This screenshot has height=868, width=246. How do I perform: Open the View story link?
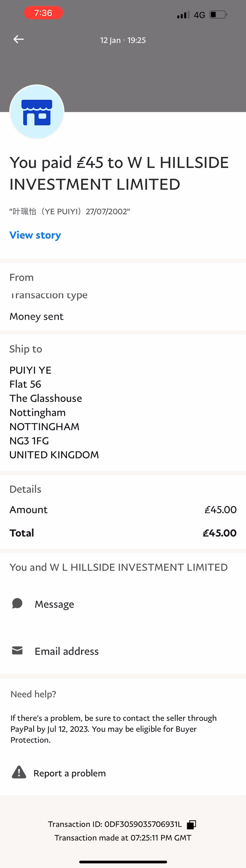[35, 235]
